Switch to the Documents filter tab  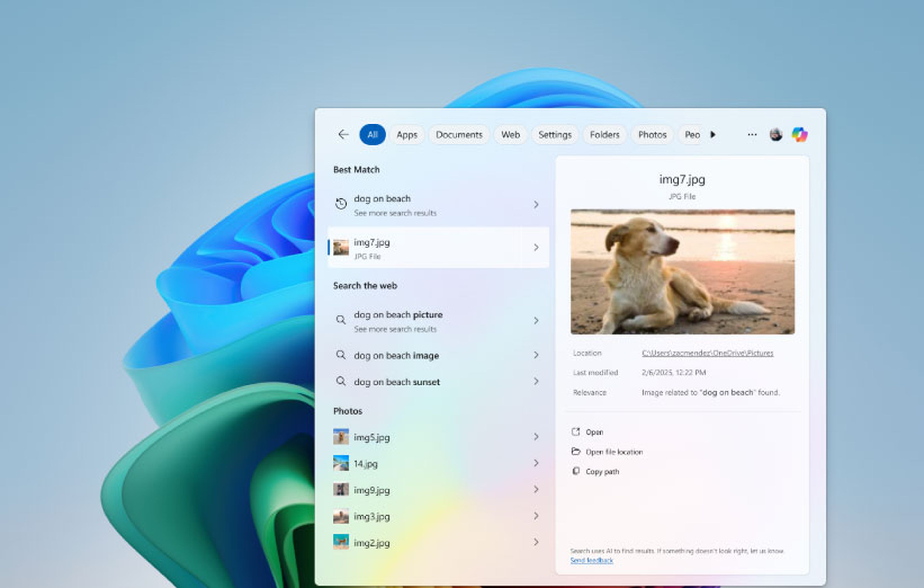pos(459,135)
